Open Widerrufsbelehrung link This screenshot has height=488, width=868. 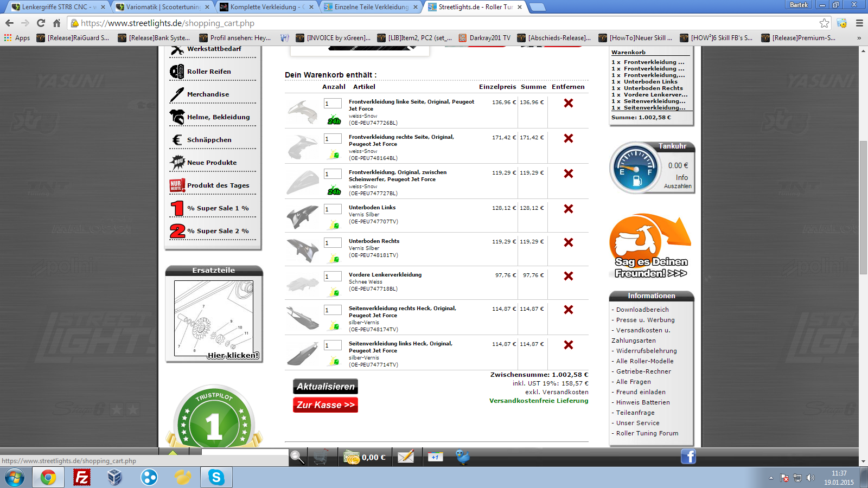[647, 351]
